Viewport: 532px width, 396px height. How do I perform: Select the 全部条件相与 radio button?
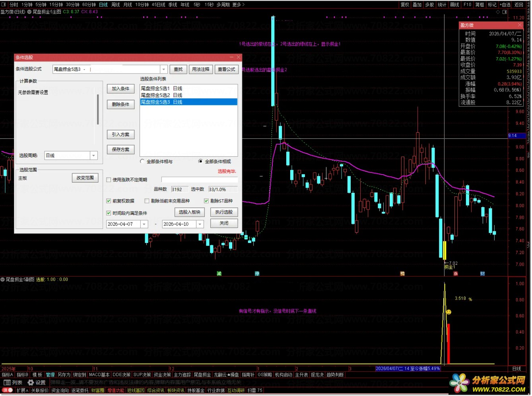[142, 161]
